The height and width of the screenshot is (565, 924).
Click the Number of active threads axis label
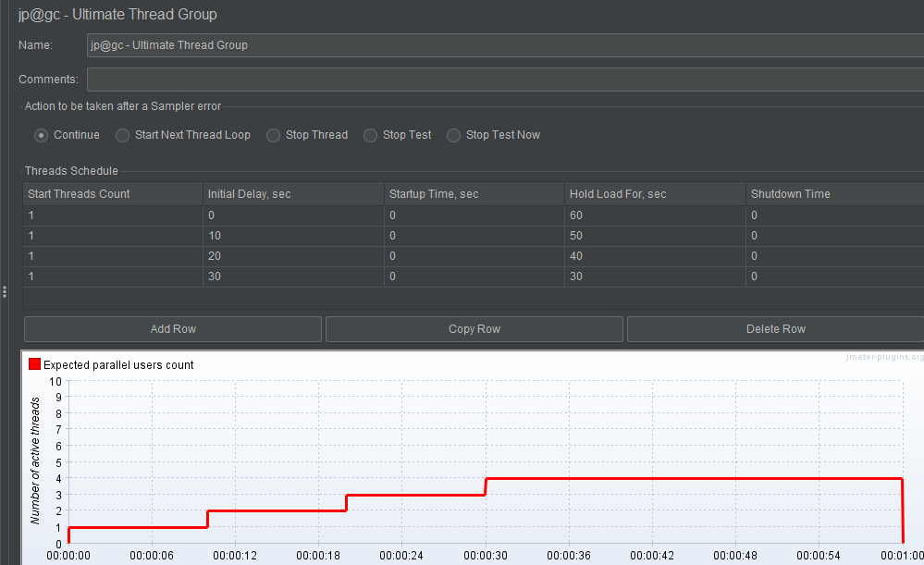[35, 461]
